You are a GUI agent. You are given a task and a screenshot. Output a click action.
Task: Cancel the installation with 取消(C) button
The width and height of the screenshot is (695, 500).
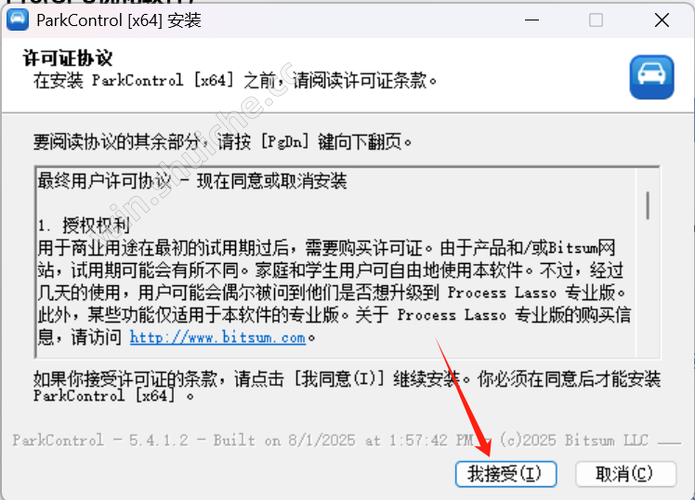626,474
